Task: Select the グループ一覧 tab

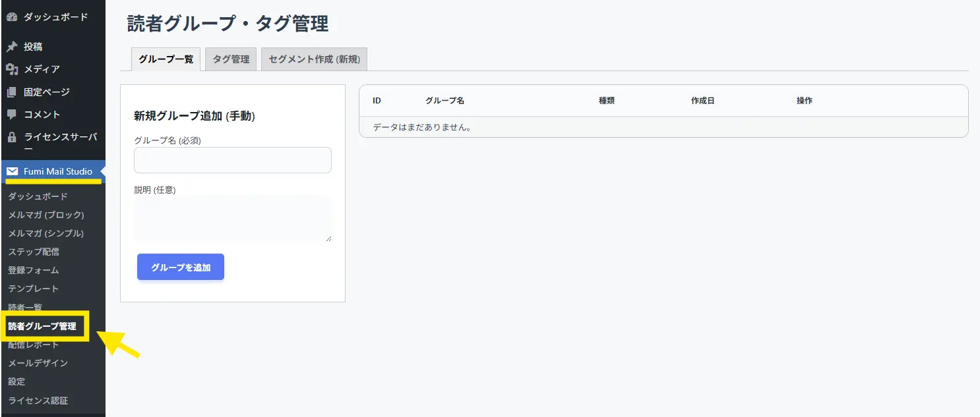Action: 166,59
